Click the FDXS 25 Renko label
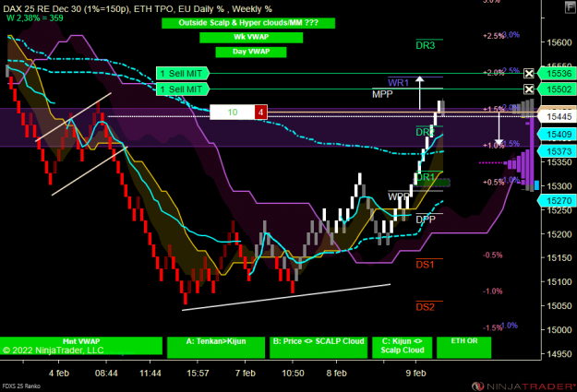577x392 pixels. coord(21,386)
